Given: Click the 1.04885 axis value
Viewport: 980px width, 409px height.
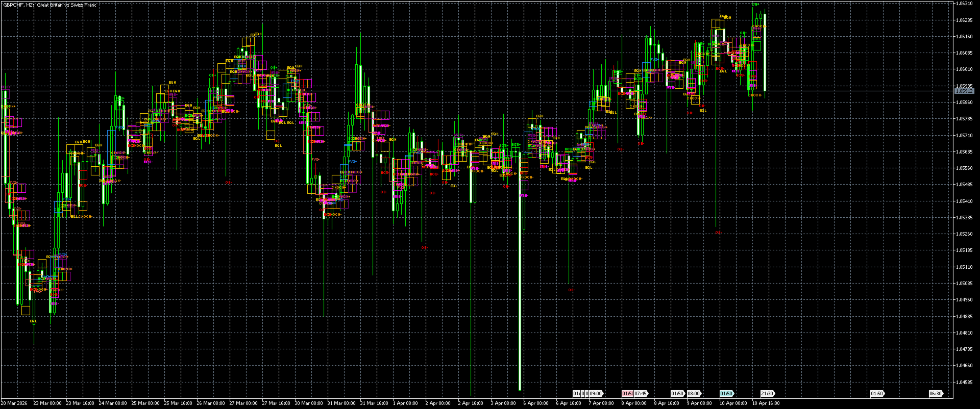Looking at the screenshot, I should point(964,317).
